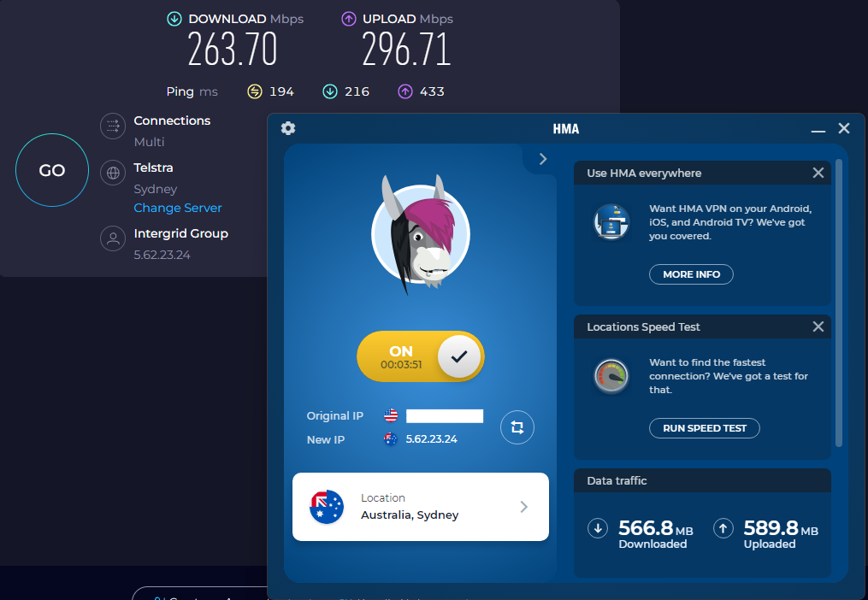The width and height of the screenshot is (868, 600).
Task: Click the Telstra globe server icon
Action: (x=113, y=174)
